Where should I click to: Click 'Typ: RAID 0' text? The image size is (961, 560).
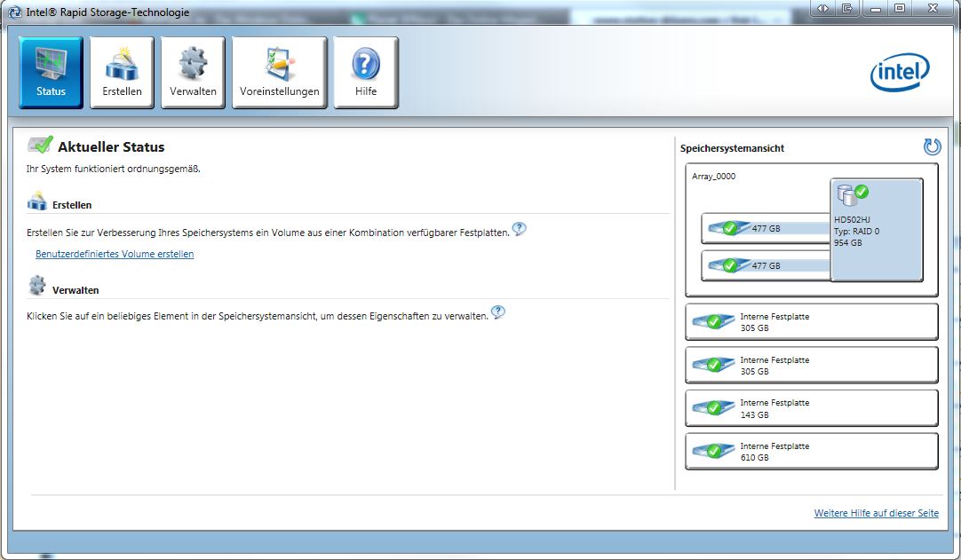(856, 231)
